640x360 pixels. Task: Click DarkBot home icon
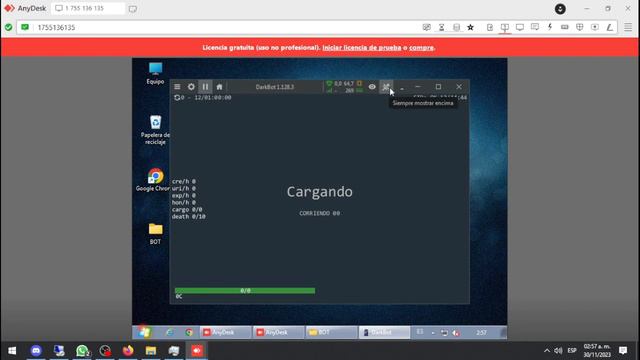coord(219,87)
